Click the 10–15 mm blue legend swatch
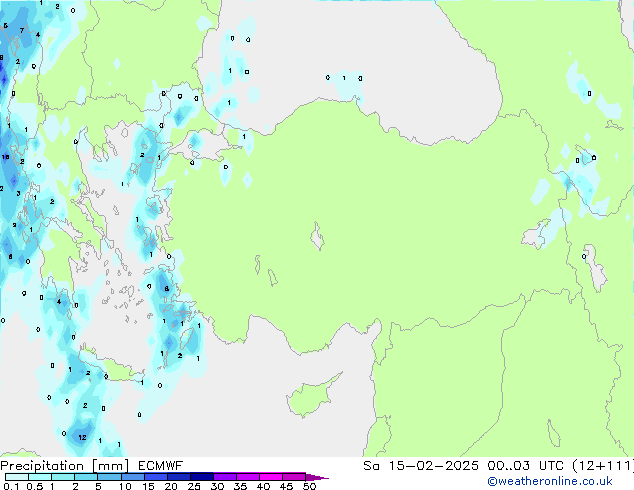 133,477
